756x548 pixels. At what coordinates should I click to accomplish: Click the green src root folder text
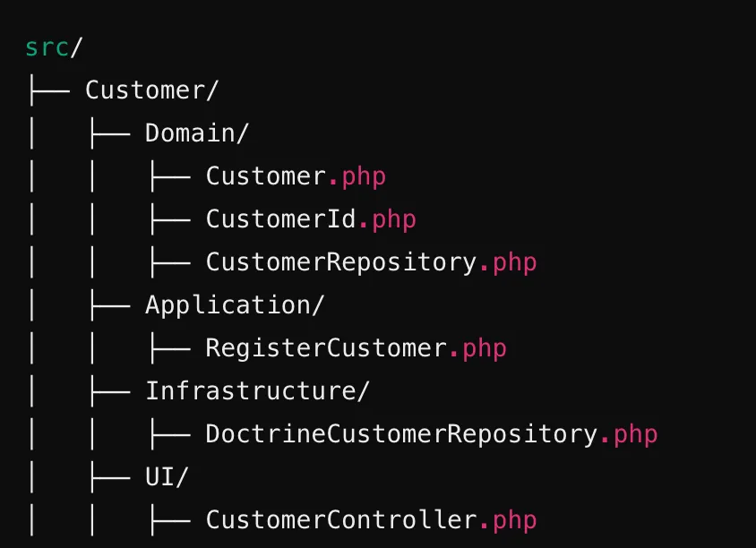47,47
